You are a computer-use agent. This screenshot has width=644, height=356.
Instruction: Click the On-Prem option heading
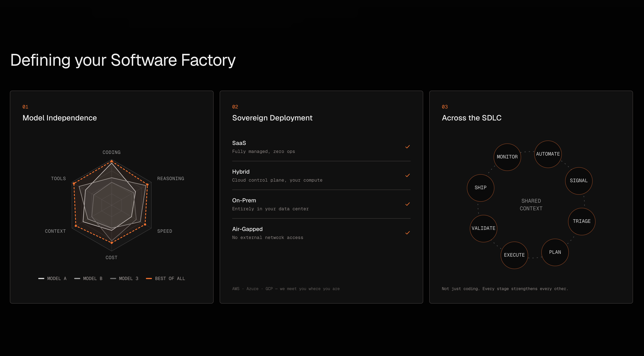(244, 201)
